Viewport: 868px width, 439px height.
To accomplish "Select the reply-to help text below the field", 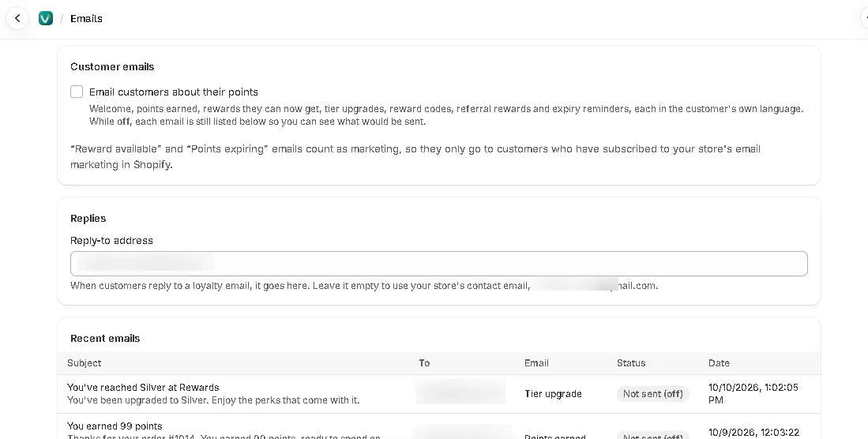I will [364, 286].
